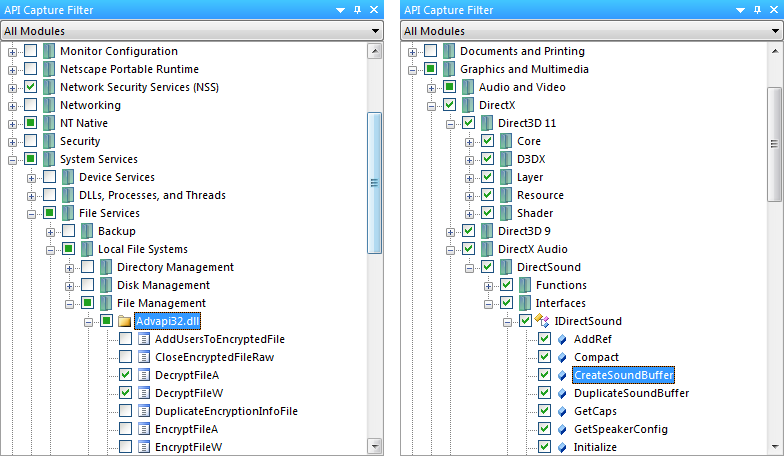The image size is (784, 456).
Task: Collapse the System Services node
Action: [12, 160]
